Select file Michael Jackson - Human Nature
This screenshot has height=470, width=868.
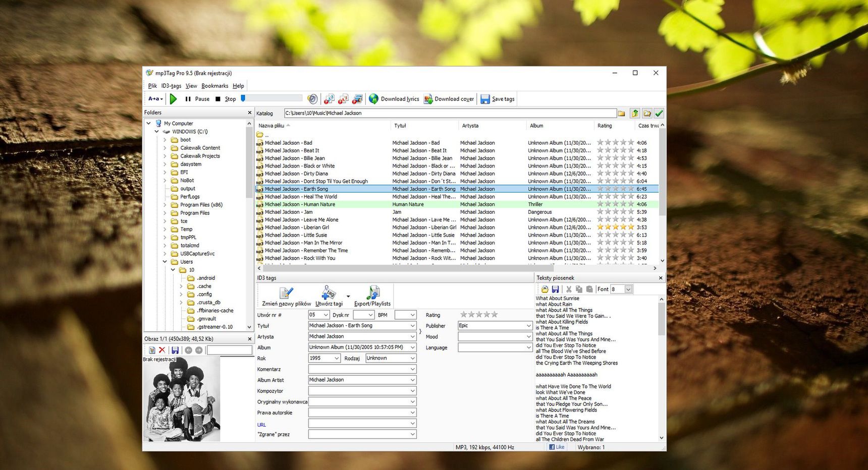pos(300,204)
